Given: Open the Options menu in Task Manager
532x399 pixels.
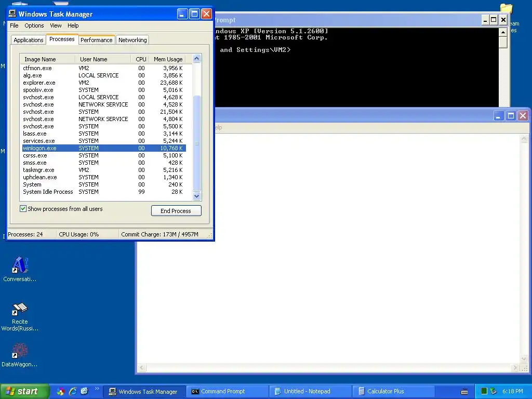Looking at the screenshot, I should click(x=34, y=25).
